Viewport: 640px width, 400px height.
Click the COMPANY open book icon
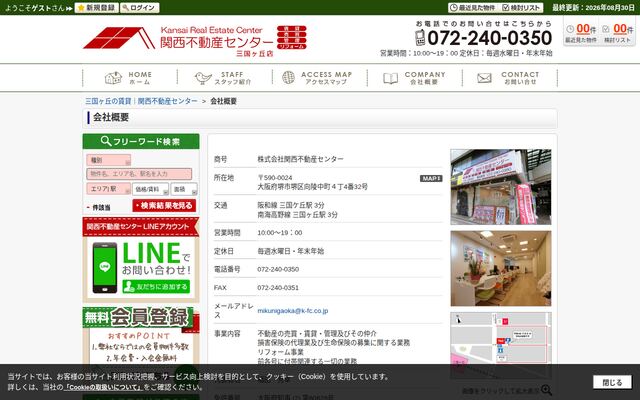coord(391,78)
